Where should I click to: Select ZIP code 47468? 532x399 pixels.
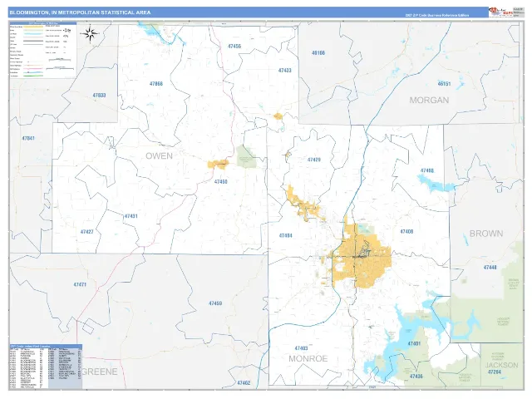426,170
